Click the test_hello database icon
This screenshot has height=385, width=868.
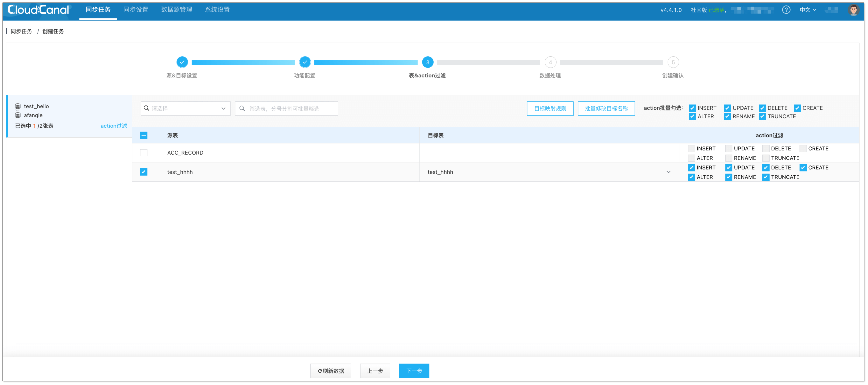coord(18,106)
